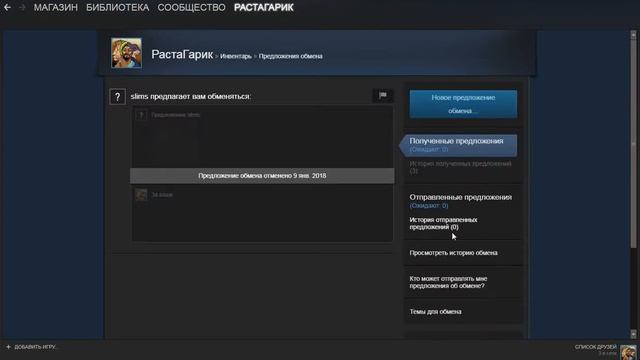Viewport: 640px width, 360px height.
Task: Open История отправленных предложений (0)
Action: coord(443,223)
